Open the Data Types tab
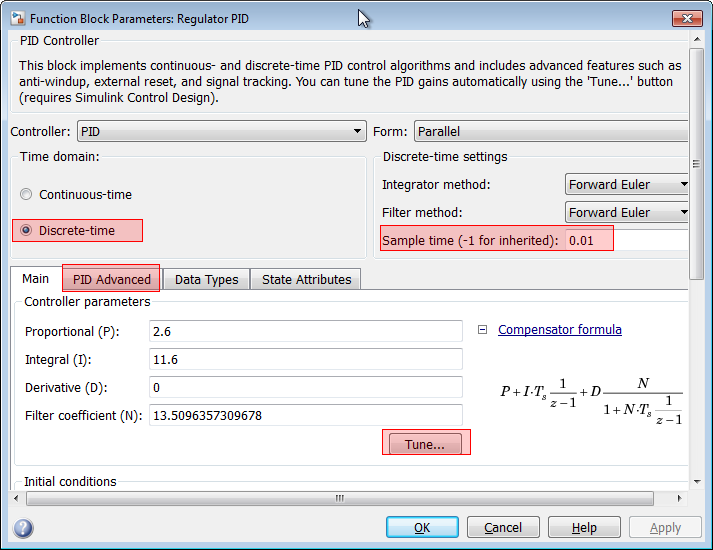 (x=206, y=279)
